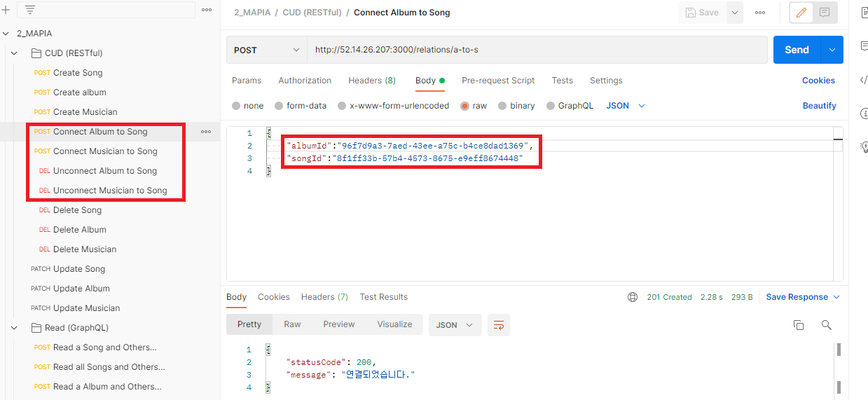Open Unconnect Album to Song request
The width and height of the screenshot is (868, 400).
tap(105, 171)
